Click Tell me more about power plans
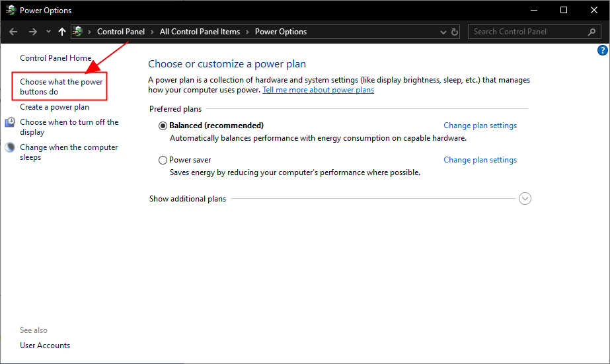The width and height of the screenshot is (610, 364). [318, 90]
